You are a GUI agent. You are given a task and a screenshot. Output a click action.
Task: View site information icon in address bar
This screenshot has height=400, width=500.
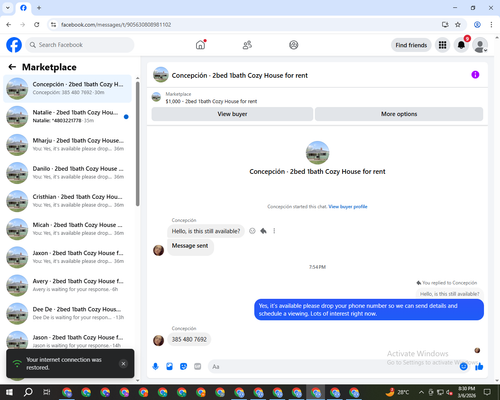click(53, 25)
